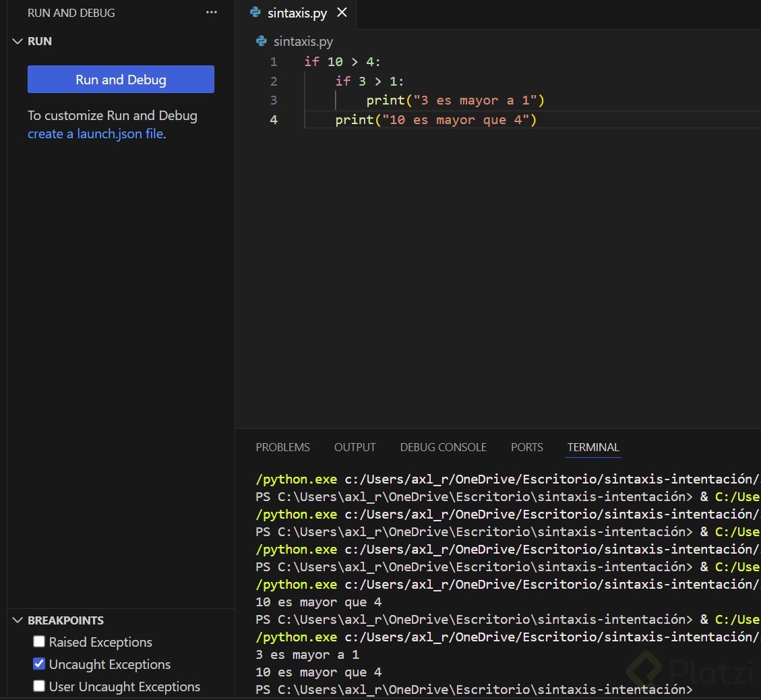
Task: Click line number 4 in the gutter
Action: pos(274,120)
